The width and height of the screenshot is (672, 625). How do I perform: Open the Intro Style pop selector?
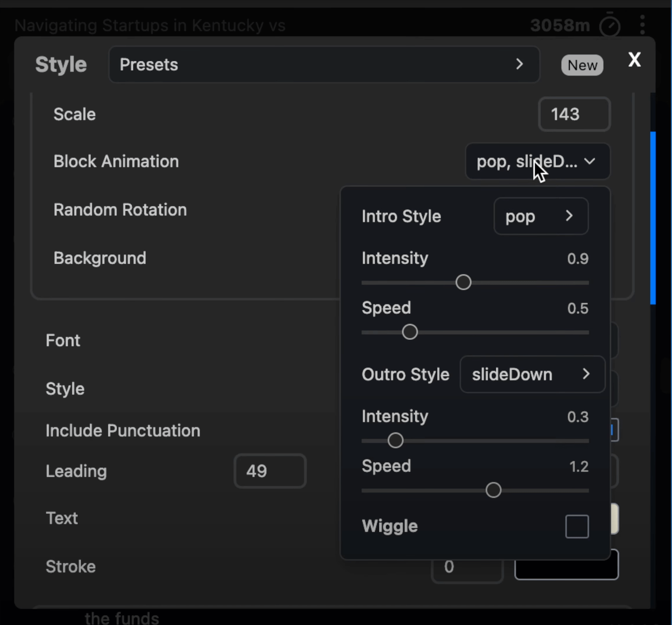[x=540, y=216]
